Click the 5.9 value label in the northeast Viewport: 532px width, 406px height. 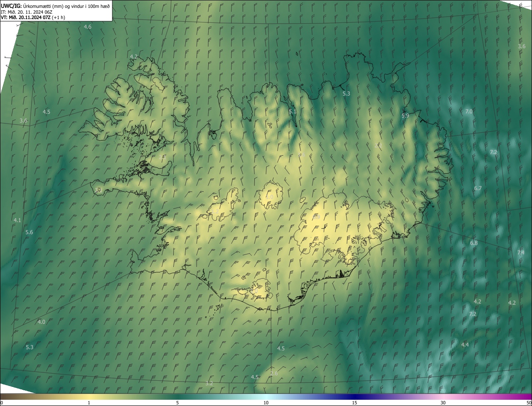(x=405, y=116)
